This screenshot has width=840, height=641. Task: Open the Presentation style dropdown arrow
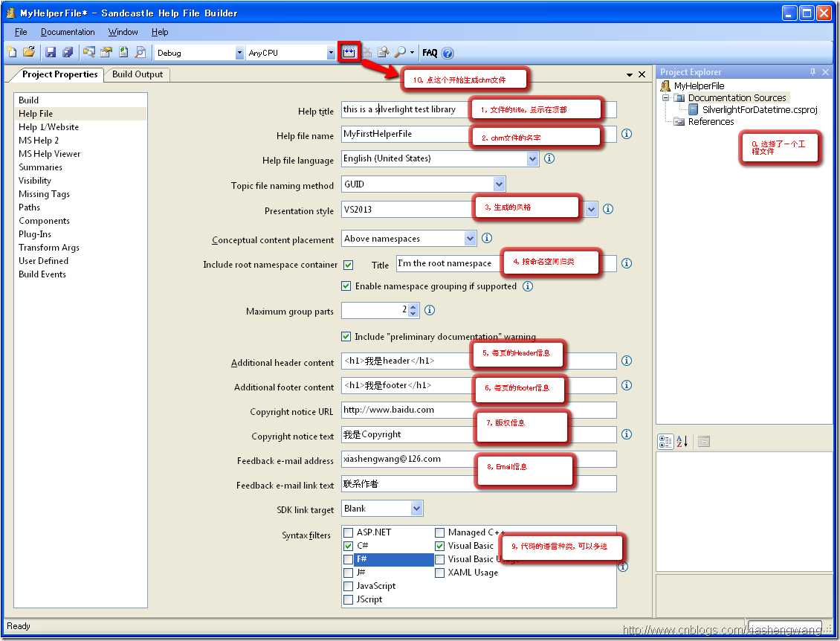coord(590,209)
